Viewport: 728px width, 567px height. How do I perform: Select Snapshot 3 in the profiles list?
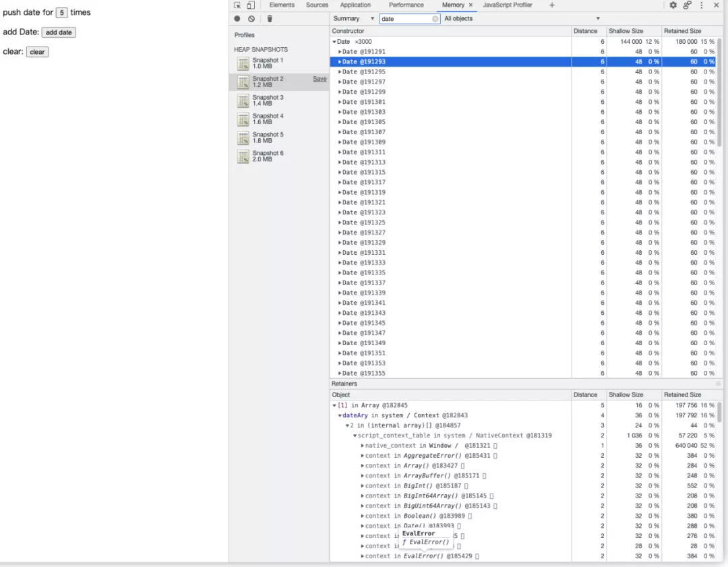279,100
